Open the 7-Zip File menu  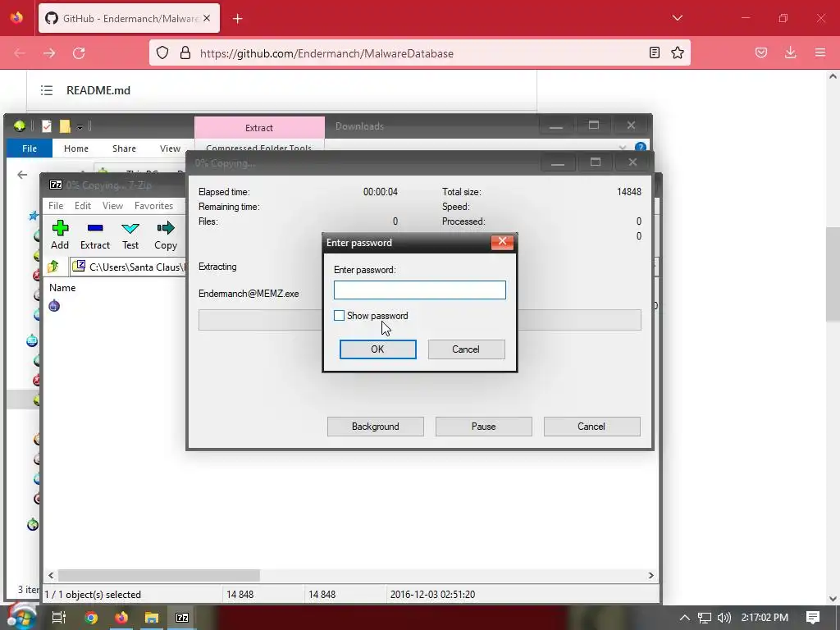point(56,206)
